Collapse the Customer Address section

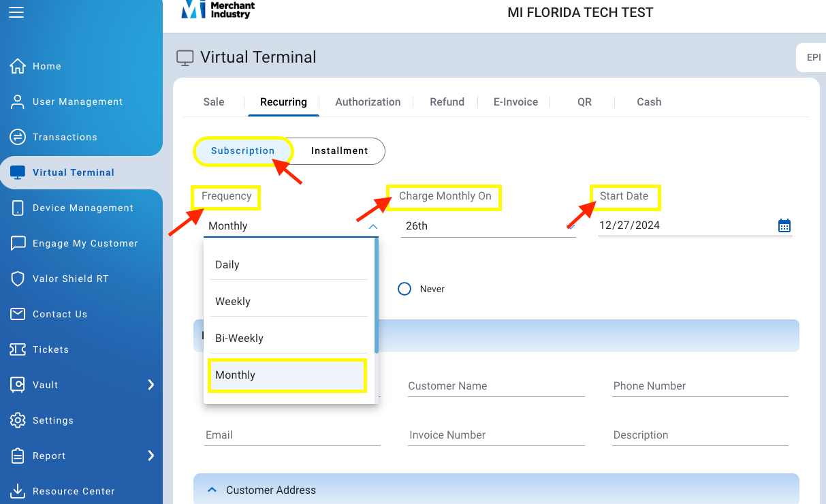[x=212, y=490]
